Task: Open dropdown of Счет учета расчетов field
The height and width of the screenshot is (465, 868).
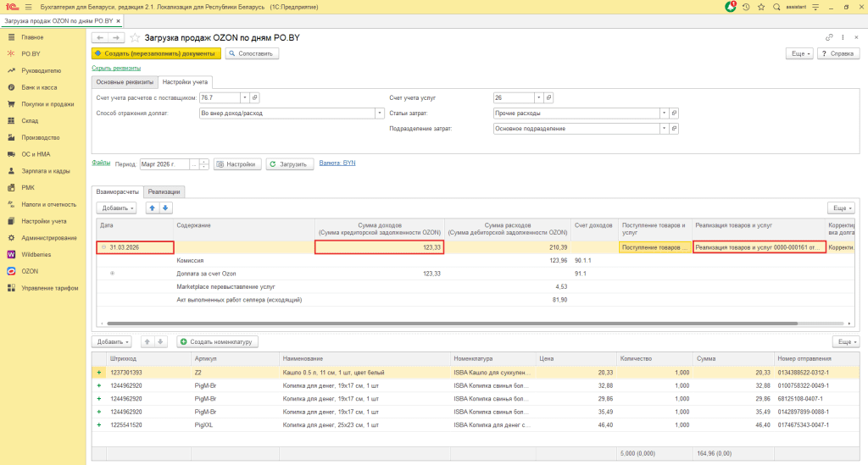Action: tap(244, 97)
